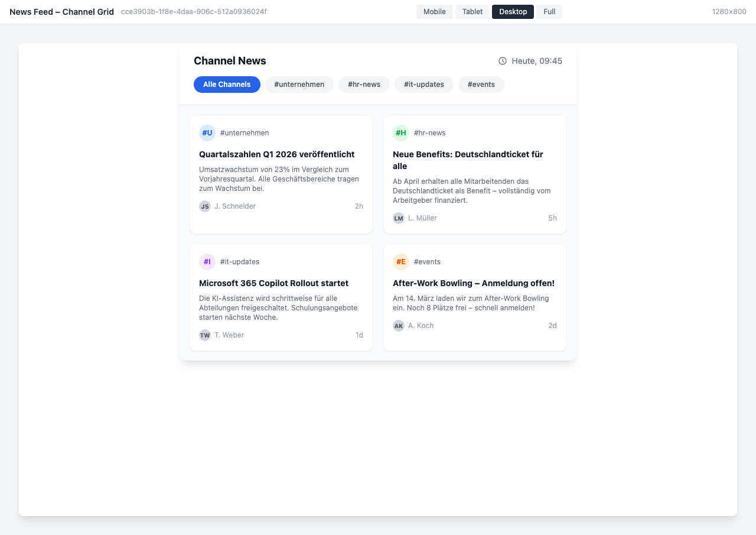The height and width of the screenshot is (535, 756).
Task: Open the Quartalszahlen Q1 2026 article
Action: 277,154
